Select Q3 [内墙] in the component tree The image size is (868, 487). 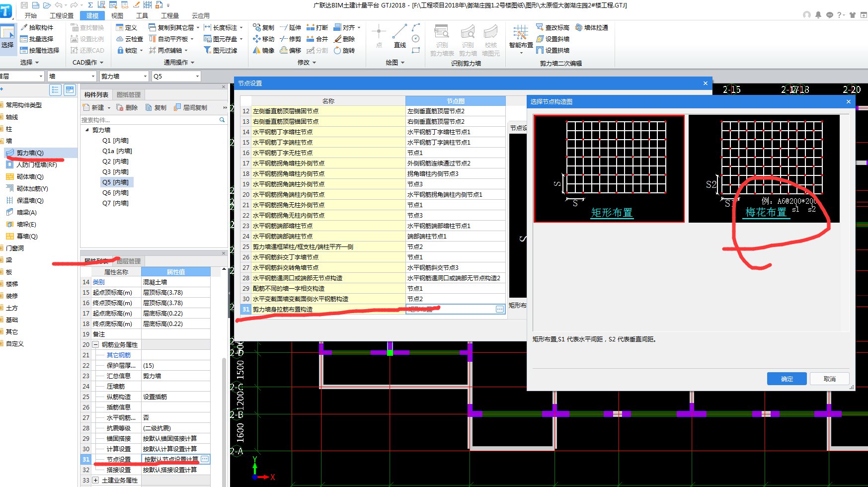pyautogui.click(x=115, y=171)
